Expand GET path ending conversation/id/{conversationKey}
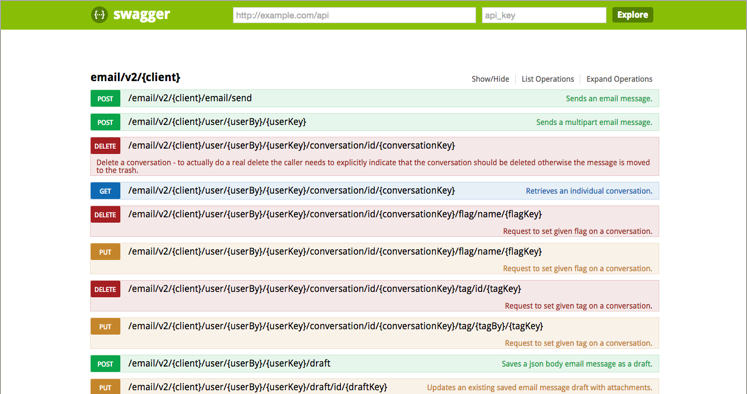 click(291, 191)
